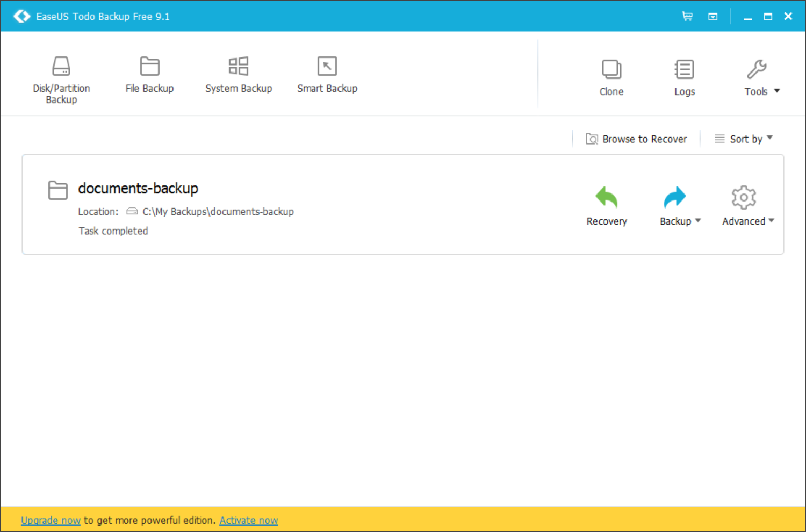Expand the Backup options arrow
806x532 pixels.
698,220
